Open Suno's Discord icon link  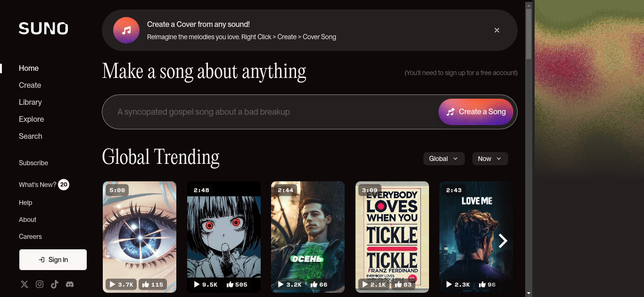click(x=70, y=284)
